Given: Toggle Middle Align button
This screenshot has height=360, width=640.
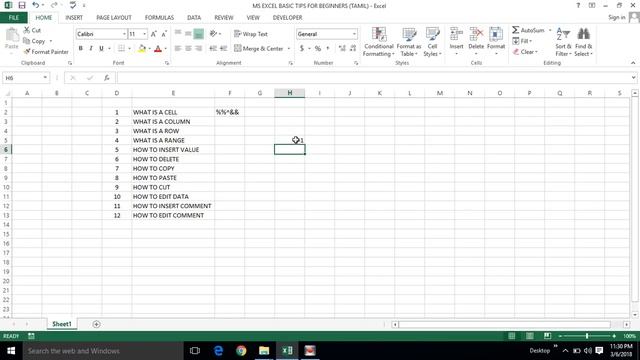Looking at the screenshot, I should click(188, 34).
